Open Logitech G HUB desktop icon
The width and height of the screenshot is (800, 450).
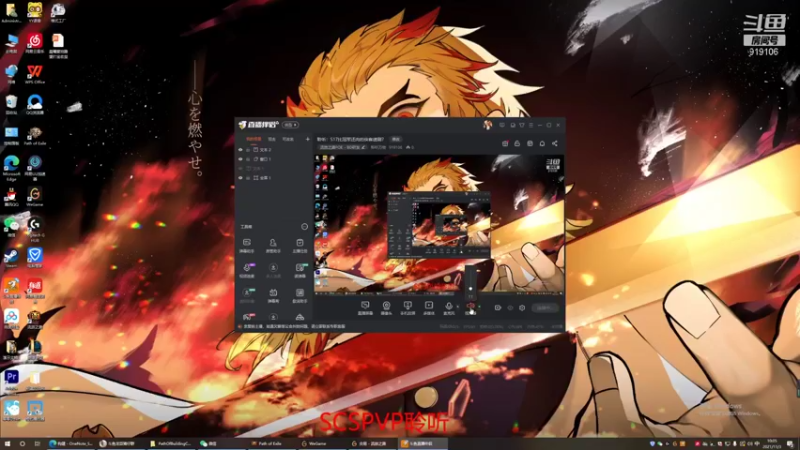pyautogui.click(x=35, y=228)
